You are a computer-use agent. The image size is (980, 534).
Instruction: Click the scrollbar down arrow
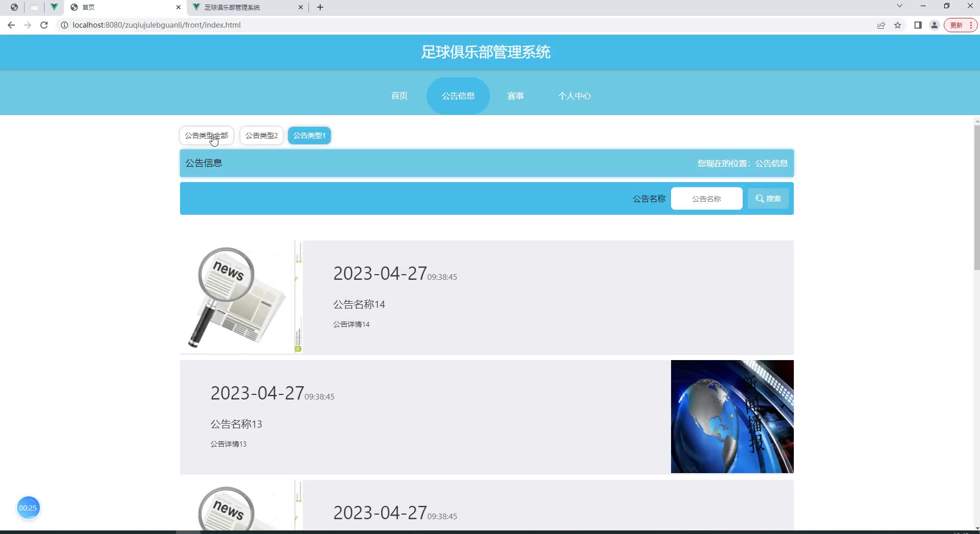pyautogui.click(x=976, y=528)
